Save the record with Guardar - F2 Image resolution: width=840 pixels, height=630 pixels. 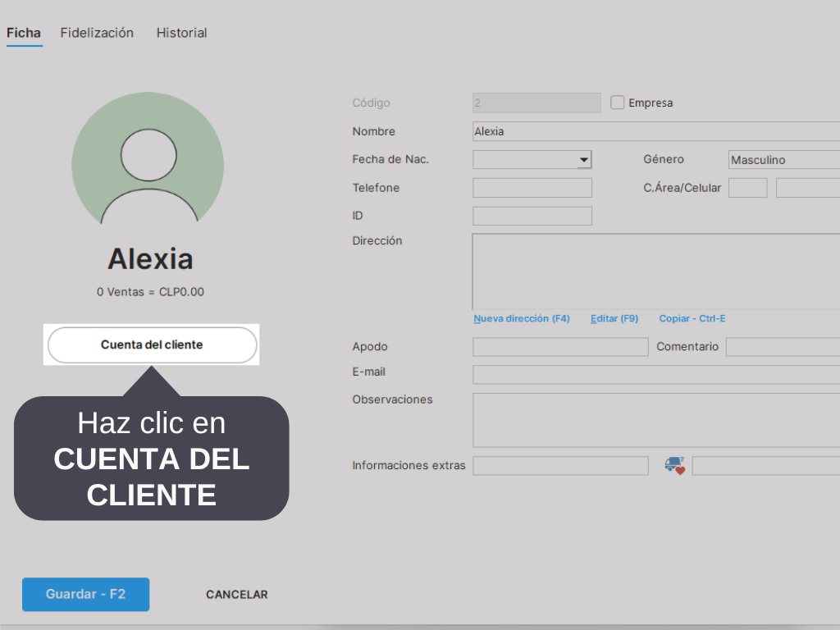85,594
